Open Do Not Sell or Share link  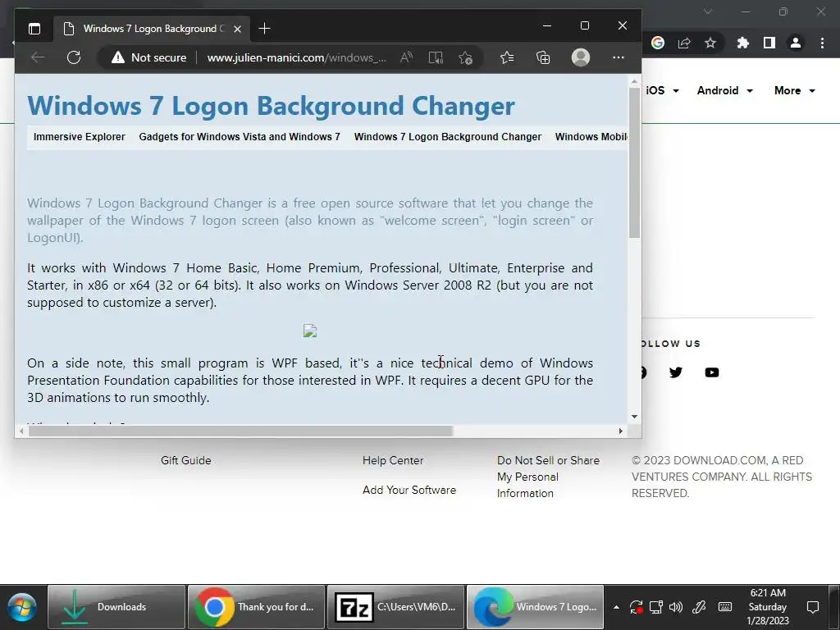tap(548, 477)
